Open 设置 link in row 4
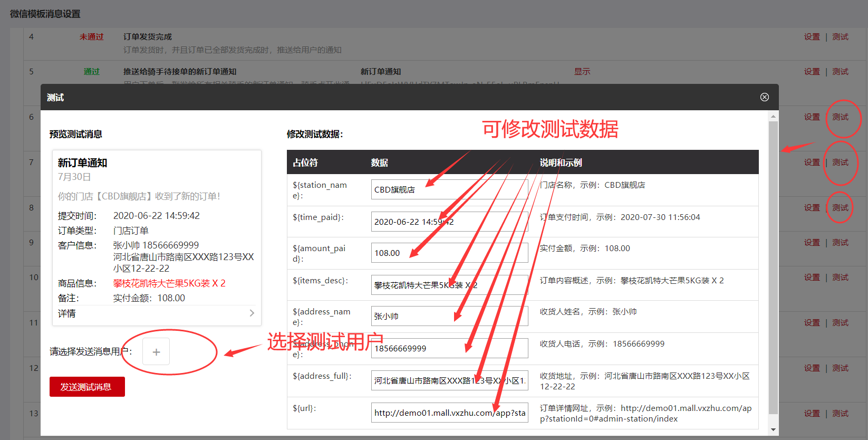This screenshot has height=440, width=868. click(812, 37)
